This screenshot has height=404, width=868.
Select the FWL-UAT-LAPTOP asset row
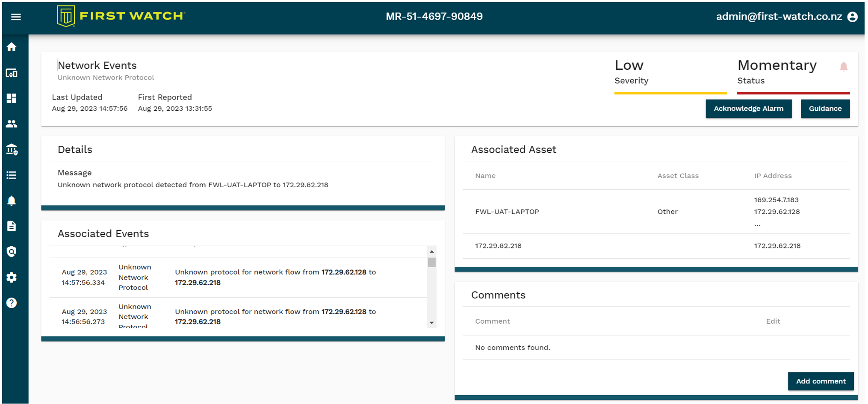(x=507, y=212)
